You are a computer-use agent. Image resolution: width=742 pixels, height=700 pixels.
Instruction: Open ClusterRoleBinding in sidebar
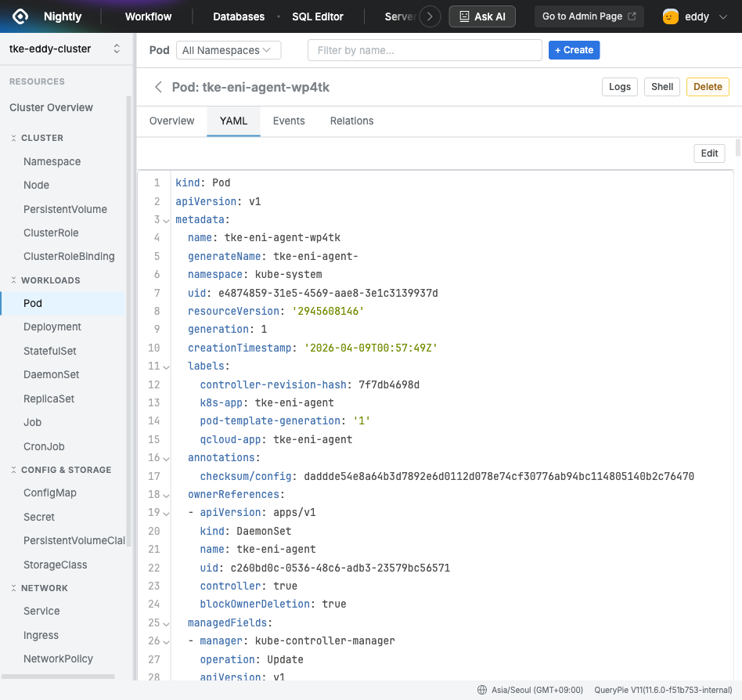pyautogui.click(x=69, y=257)
